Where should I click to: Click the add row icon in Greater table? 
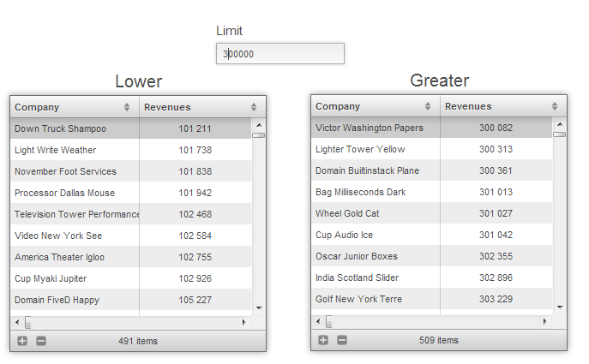click(x=323, y=340)
